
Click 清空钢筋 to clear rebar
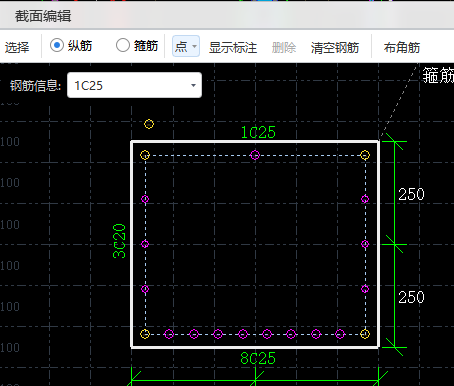[335, 48]
